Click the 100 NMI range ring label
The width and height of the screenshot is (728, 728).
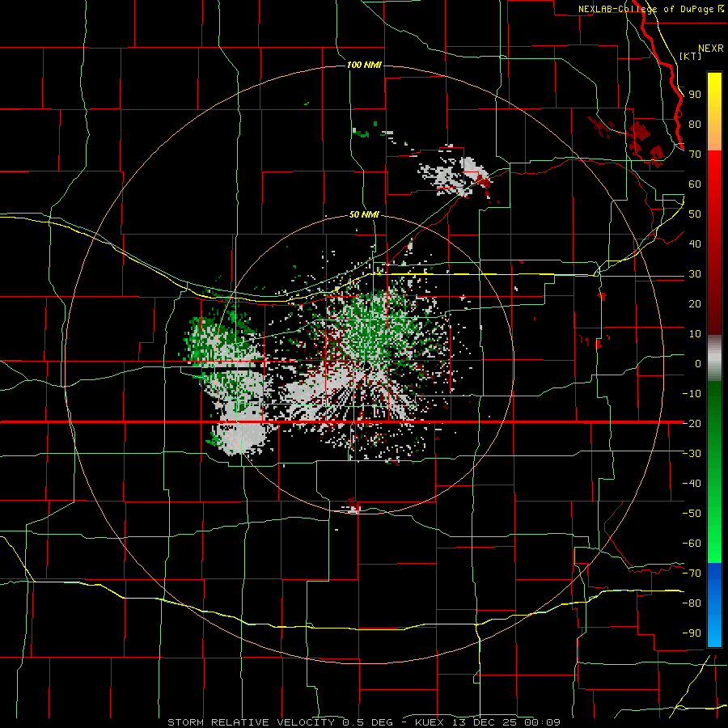(364, 65)
